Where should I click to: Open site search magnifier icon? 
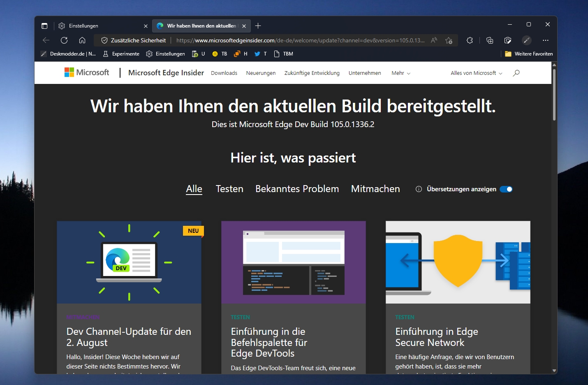click(516, 73)
